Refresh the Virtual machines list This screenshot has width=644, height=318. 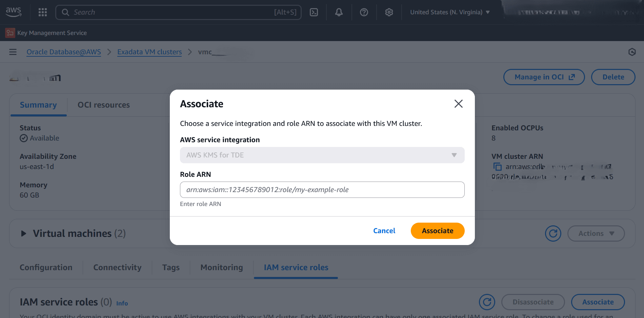click(x=553, y=233)
